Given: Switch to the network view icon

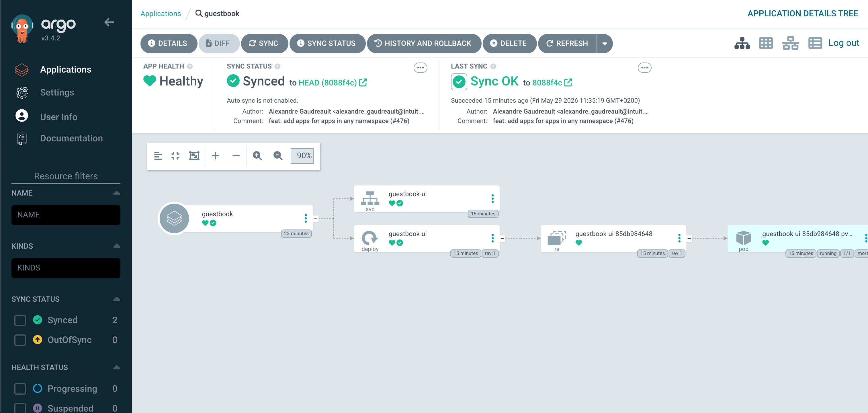Looking at the screenshot, I should click(790, 43).
